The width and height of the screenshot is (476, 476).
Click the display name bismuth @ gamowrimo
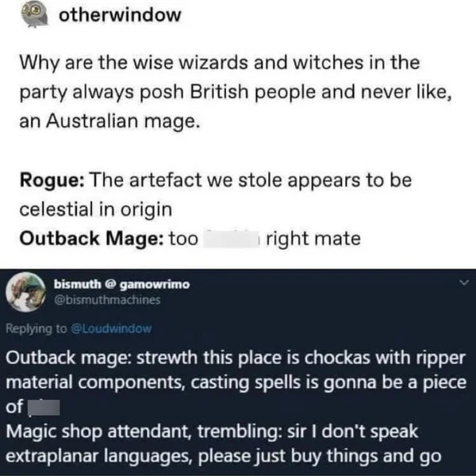pos(121,285)
